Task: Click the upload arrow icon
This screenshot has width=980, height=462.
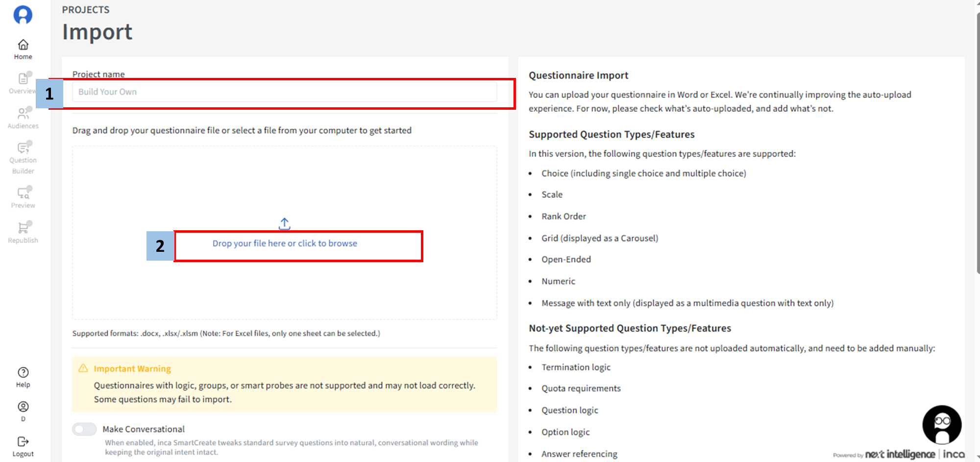Action: point(285,224)
